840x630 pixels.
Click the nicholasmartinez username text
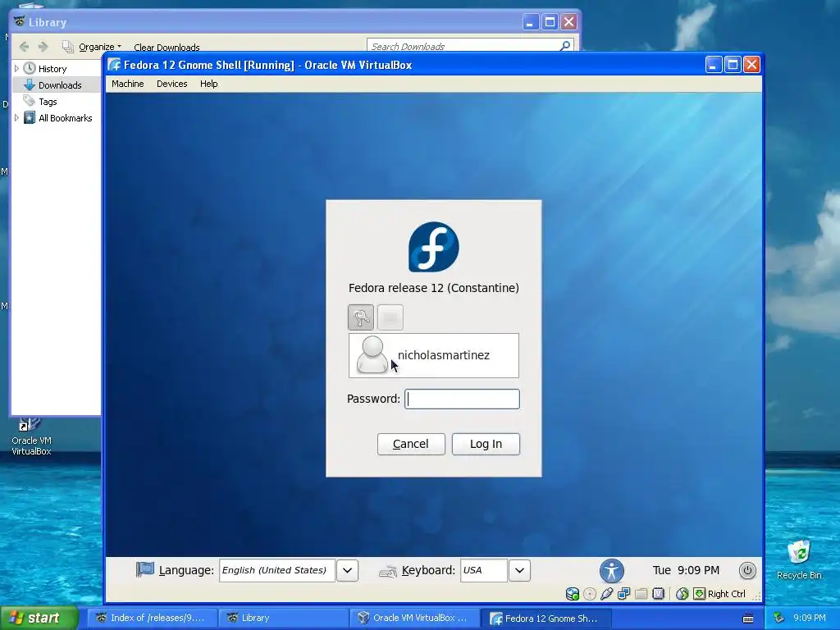pos(444,355)
